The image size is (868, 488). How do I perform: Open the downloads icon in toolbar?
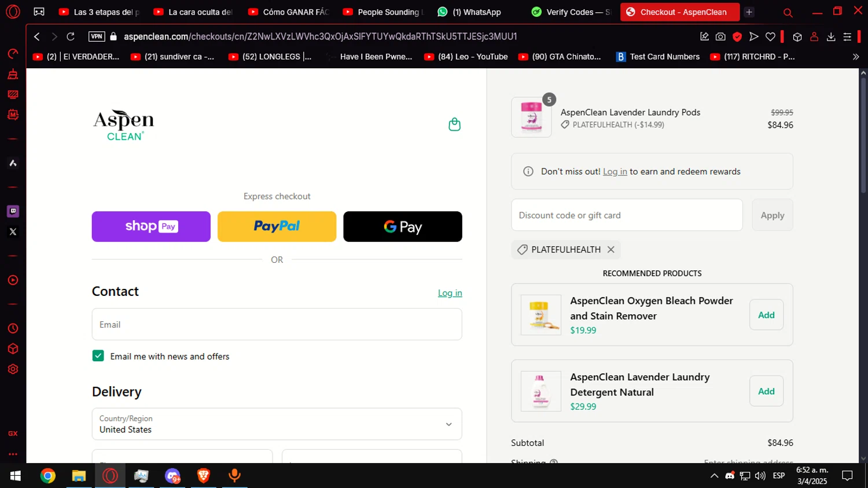[831, 36]
